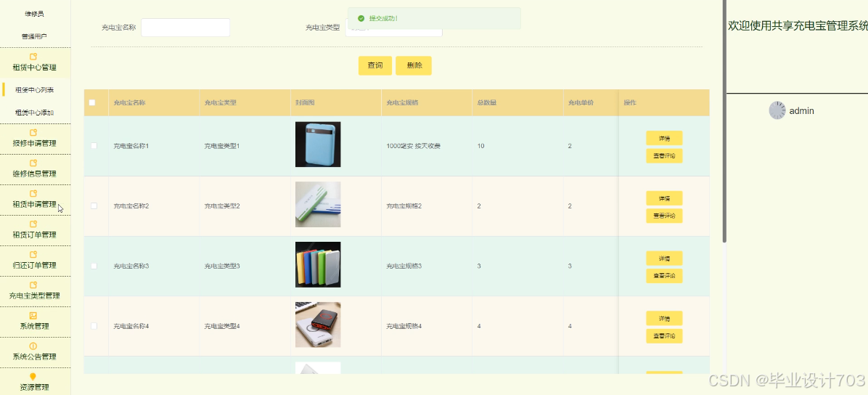Open 详情 for 充电宝名称1

tap(664, 138)
